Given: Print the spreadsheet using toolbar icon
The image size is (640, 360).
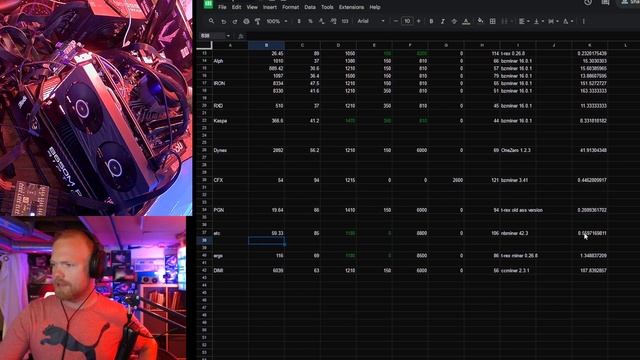Looking at the screenshot, I should click(x=246, y=21).
